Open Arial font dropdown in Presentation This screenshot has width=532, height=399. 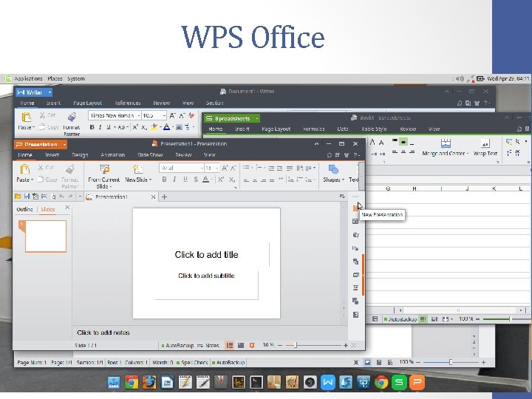[x=202, y=168]
